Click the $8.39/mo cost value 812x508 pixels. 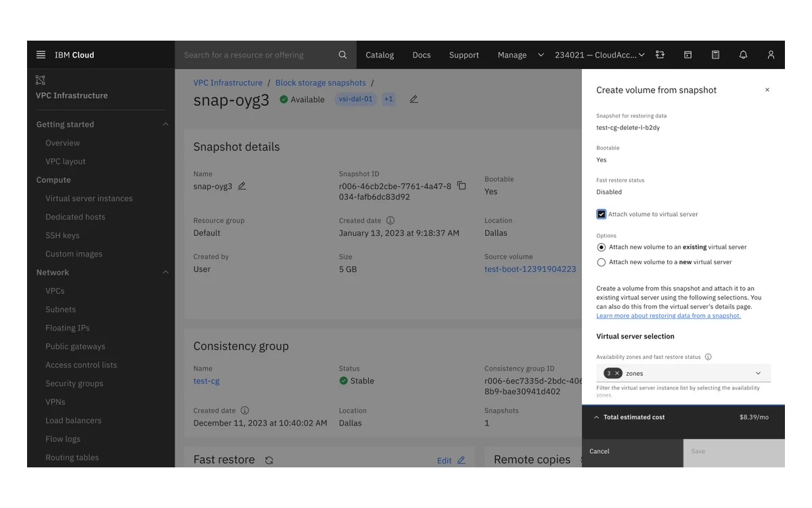tap(754, 417)
